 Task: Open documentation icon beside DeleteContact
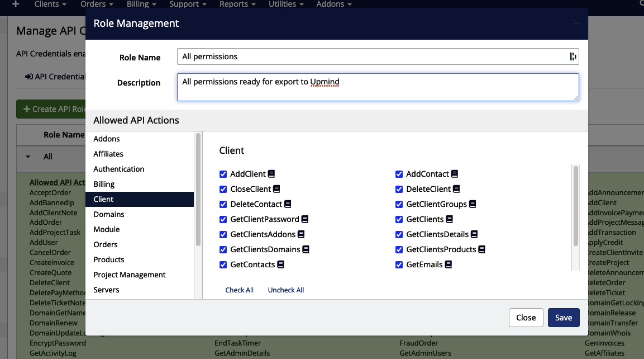(288, 204)
